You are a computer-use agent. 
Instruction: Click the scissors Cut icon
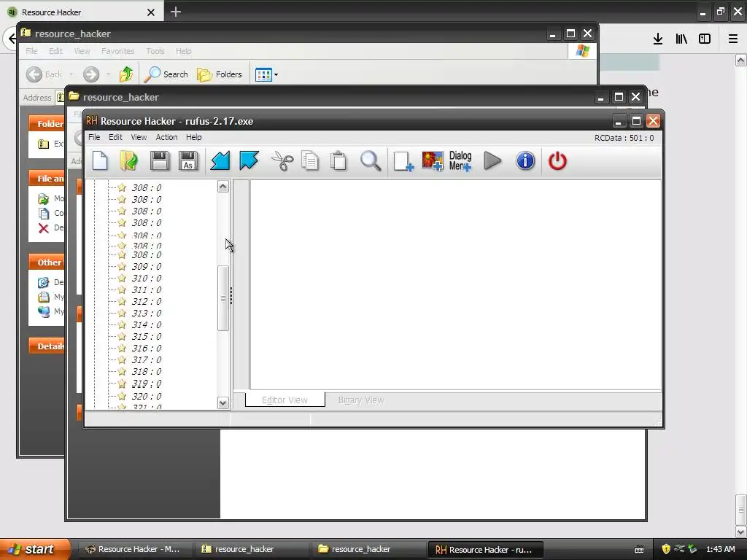[x=282, y=161]
